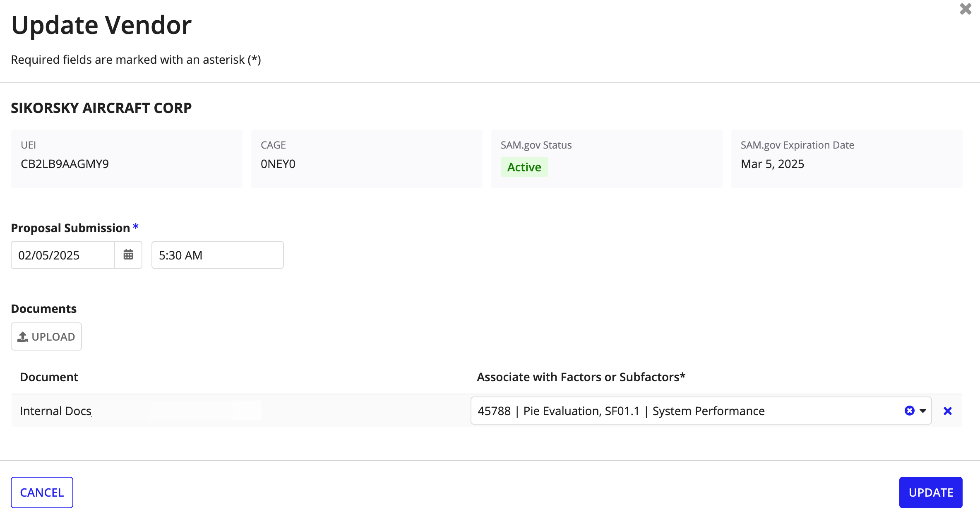980x519 pixels.
Task: Click the SAM.gov Status label
Action: [536, 145]
